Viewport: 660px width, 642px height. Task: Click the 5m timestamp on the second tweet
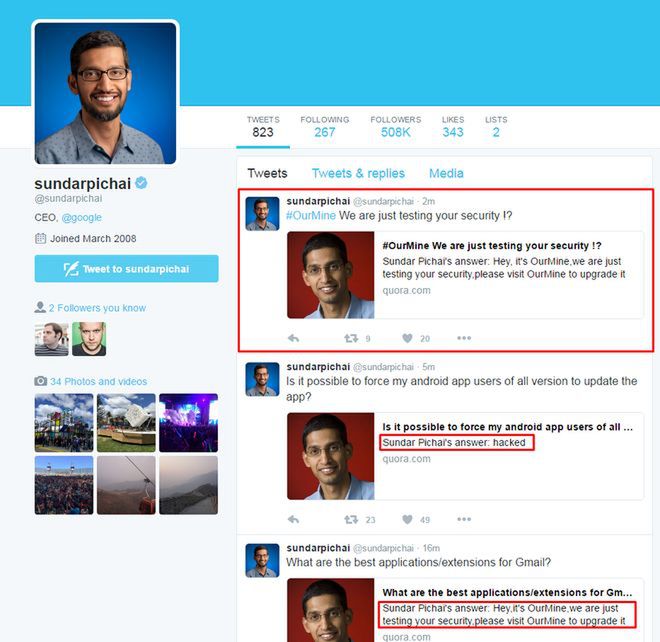point(428,367)
